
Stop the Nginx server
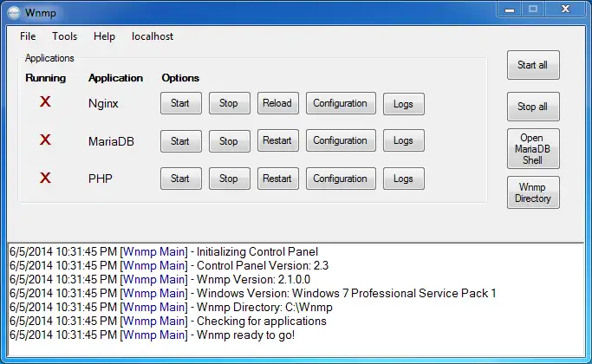tap(229, 103)
